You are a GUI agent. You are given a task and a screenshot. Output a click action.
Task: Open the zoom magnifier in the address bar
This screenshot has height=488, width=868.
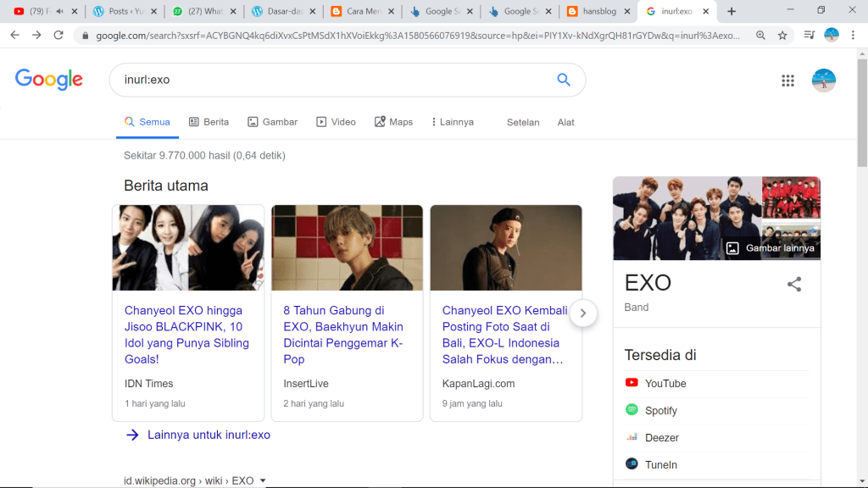point(760,36)
